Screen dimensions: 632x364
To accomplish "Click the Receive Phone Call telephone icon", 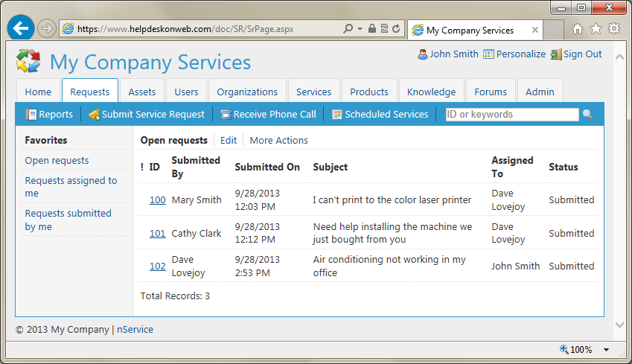I will (226, 115).
